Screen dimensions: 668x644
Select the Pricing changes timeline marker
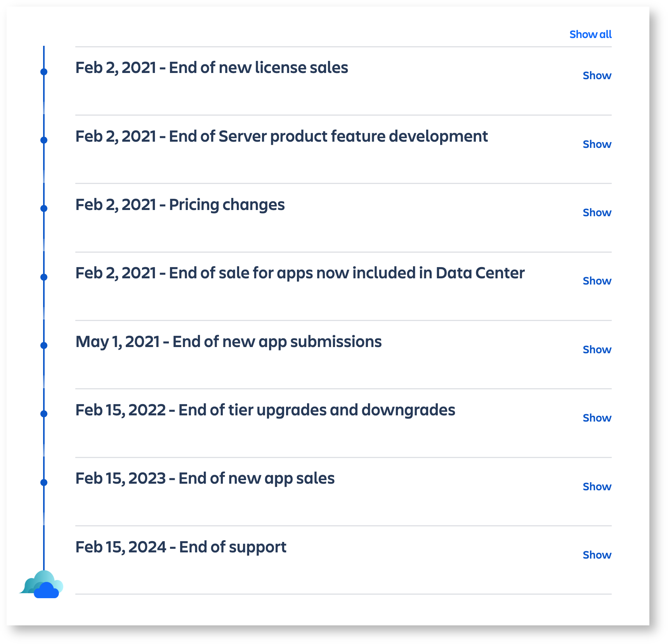pos(44,208)
